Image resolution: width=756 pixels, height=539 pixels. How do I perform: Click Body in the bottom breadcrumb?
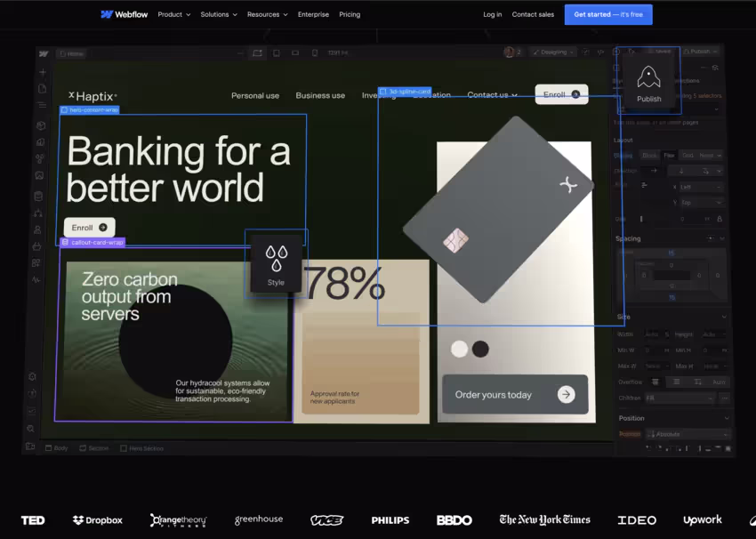[57, 448]
